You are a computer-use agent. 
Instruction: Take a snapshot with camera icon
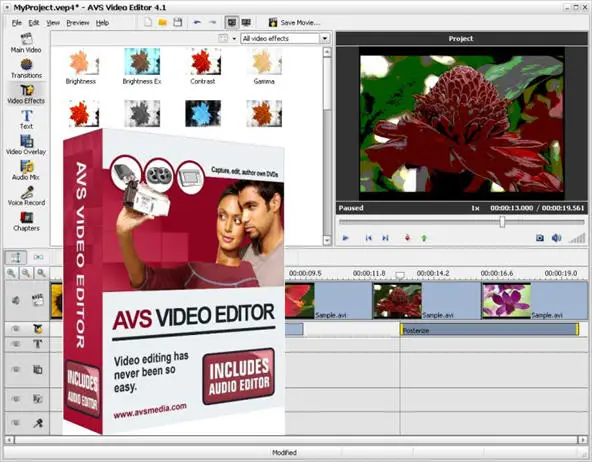tap(540, 238)
